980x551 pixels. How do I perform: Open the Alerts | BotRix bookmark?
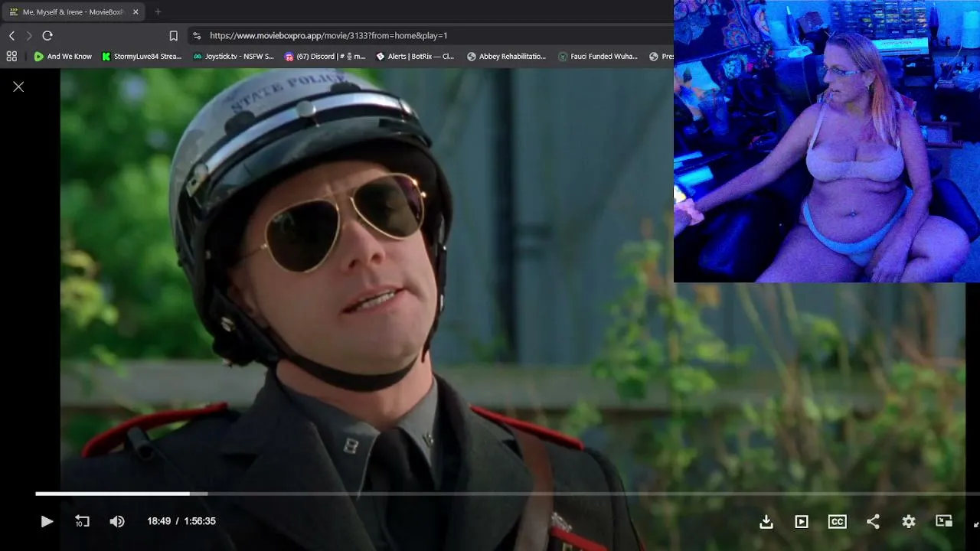[415, 57]
